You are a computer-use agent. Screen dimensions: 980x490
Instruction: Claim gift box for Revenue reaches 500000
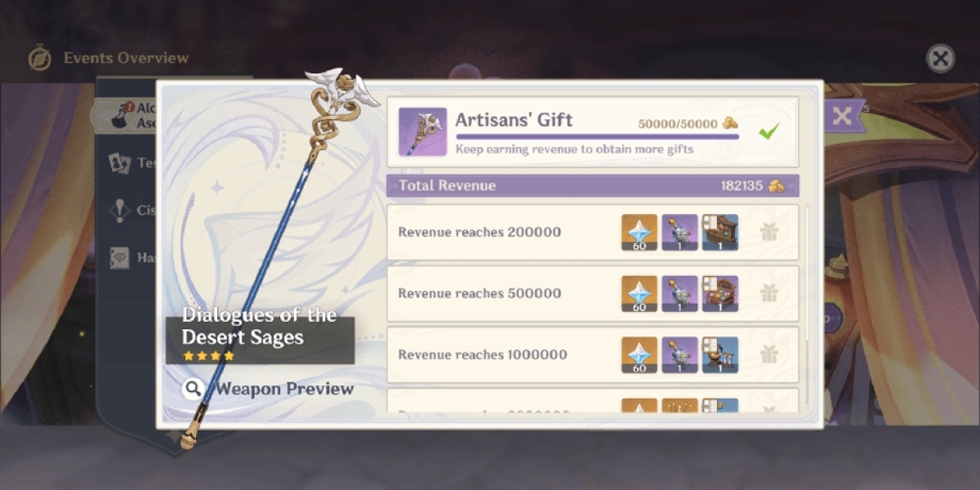pyautogui.click(x=768, y=293)
